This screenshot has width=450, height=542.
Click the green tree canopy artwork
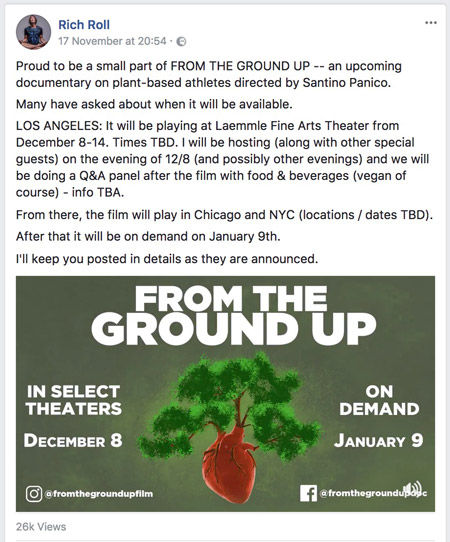point(229,401)
